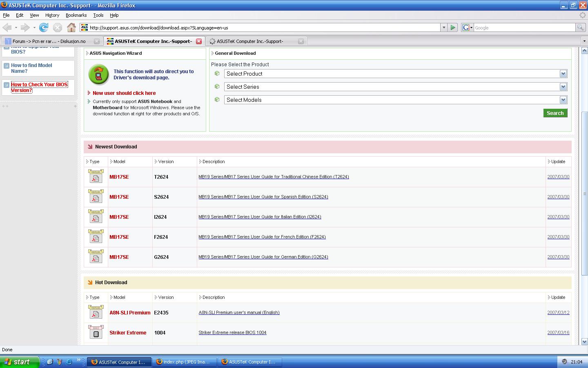Open Striker Extreme release BIOS 1004 link
The width and height of the screenshot is (588, 368).
[232, 333]
